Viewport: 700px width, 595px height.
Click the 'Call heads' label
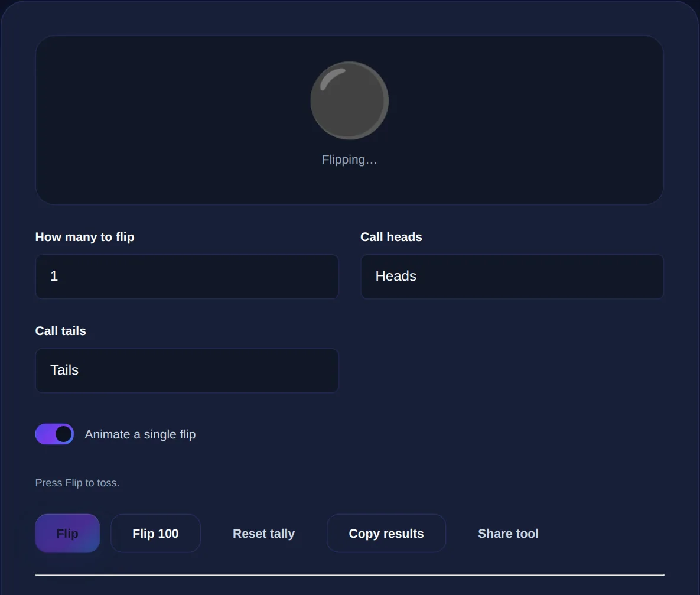point(391,237)
